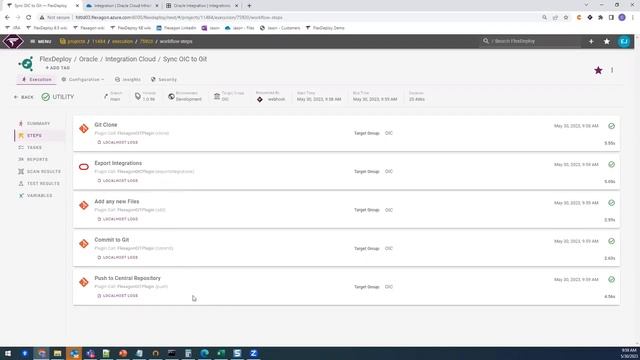Expand the Configuration tab dropdown
The image size is (640, 360).
pos(83,80)
